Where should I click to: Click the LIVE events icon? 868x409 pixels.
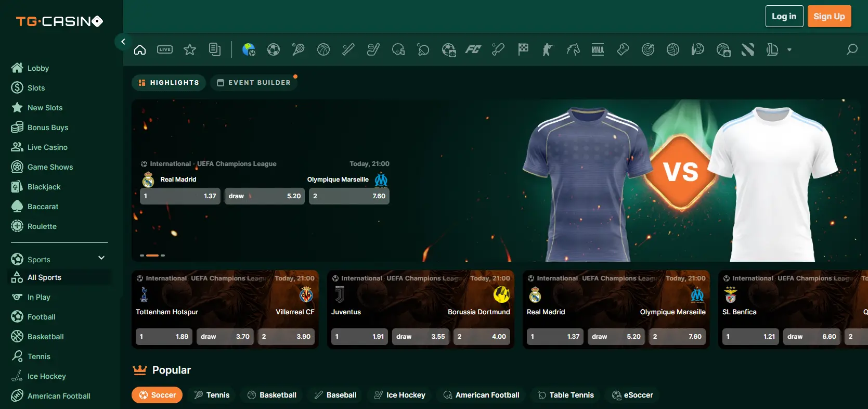[165, 49]
